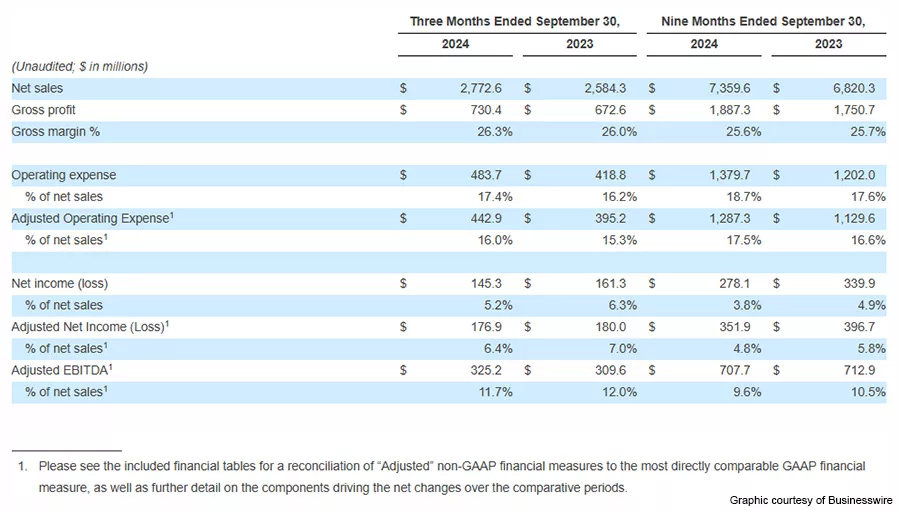This screenshot has height=511, width=900.
Task: Click footnote 1 about the non-GAAP reconciliation
Action: 440,477
